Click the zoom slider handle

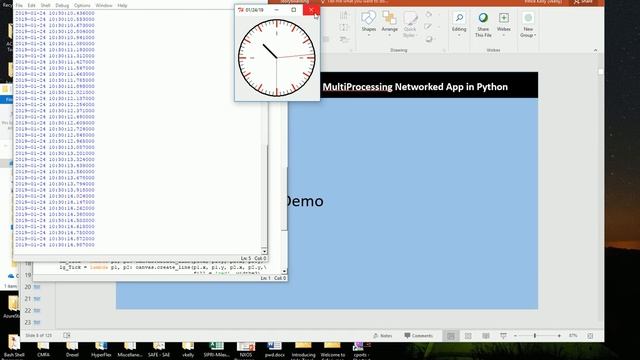[535, 336]
